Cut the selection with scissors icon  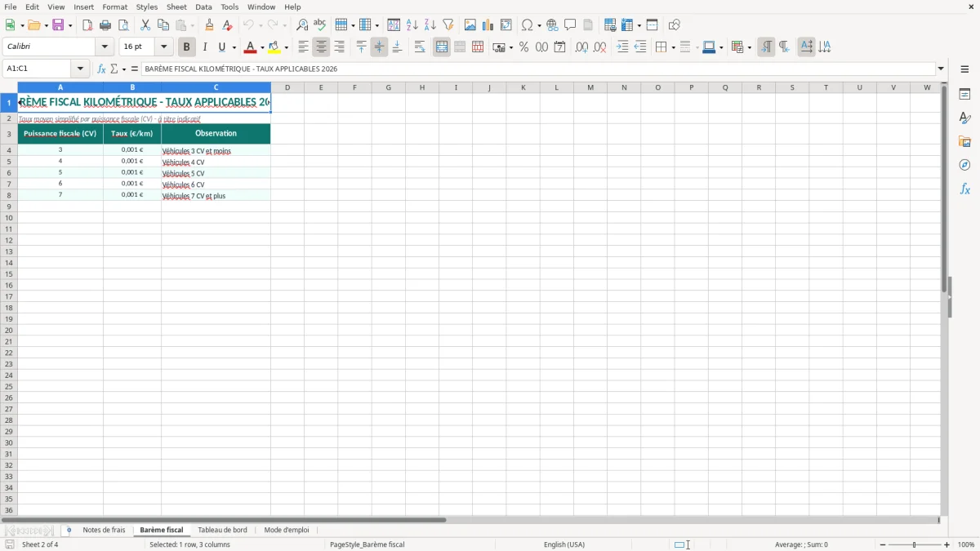pyautogui.click(x=145, y=25)
